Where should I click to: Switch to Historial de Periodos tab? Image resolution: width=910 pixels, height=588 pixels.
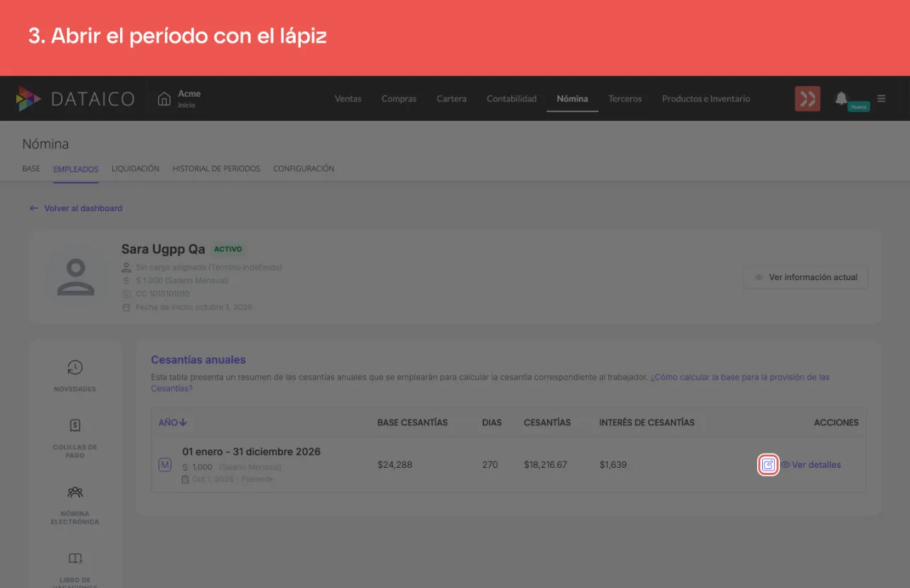216,169
